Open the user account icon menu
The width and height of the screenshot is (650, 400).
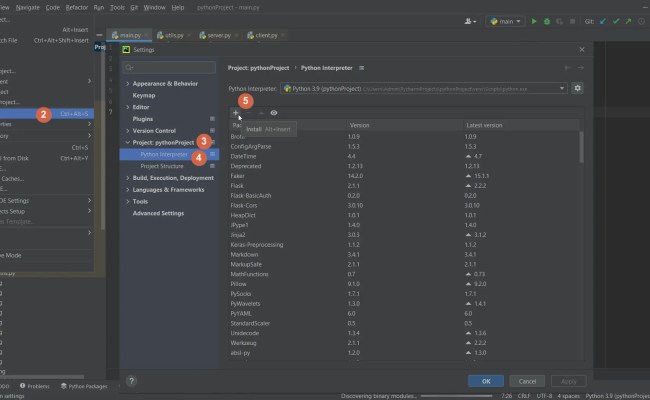[470, 21]
